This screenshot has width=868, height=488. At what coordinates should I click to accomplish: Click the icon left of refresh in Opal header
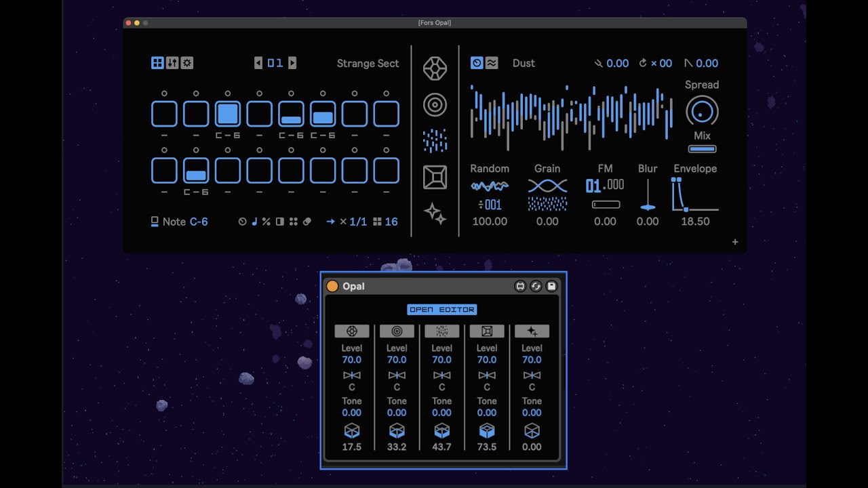pyautogui.click(x=520, y=286)
